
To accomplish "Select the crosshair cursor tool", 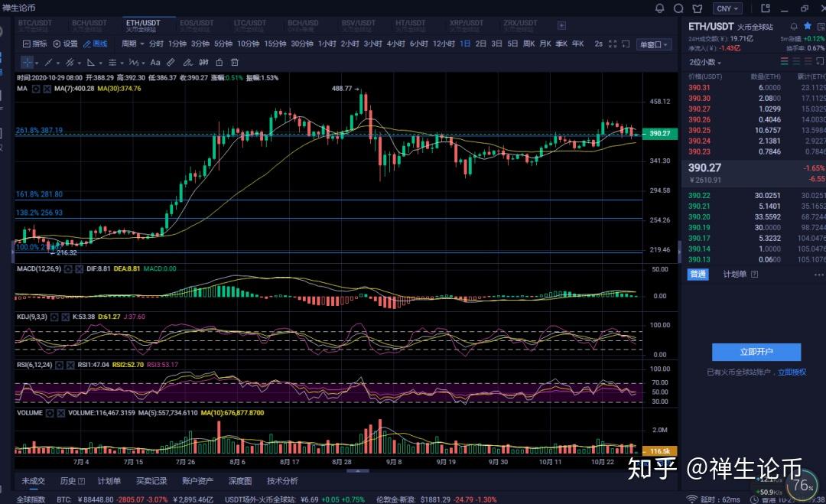I will [27, 63].
